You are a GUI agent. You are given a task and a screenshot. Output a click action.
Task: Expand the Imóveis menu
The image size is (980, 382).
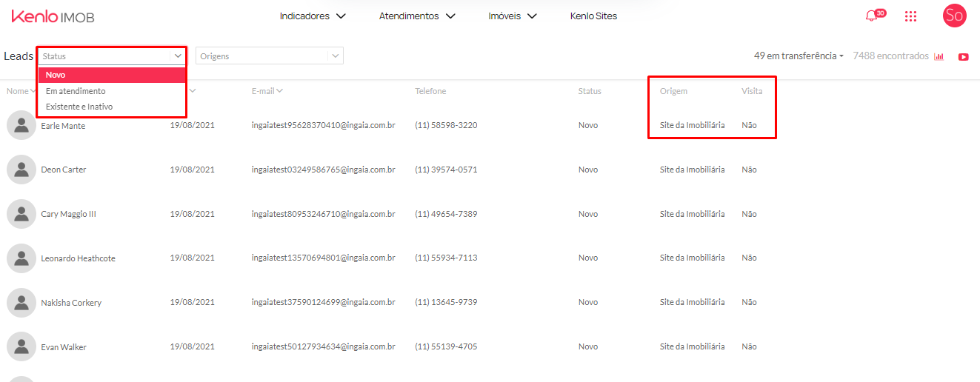(513, 16)
